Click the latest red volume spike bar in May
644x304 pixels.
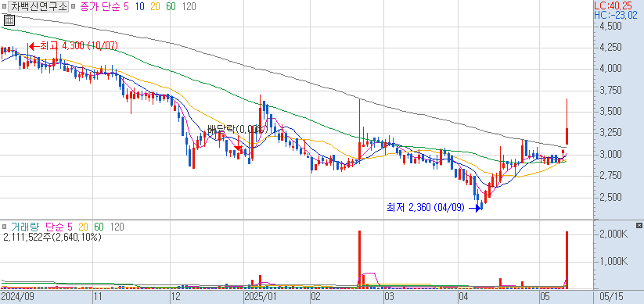click(x=567, y=259)
